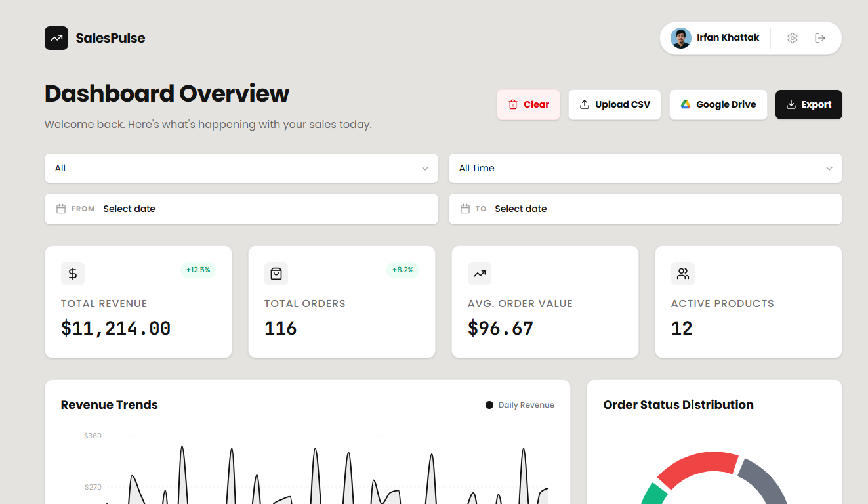The image size is (868, 504).
Task: Click the $11,214.00 revenue value
Action: [x=116, y=328]
